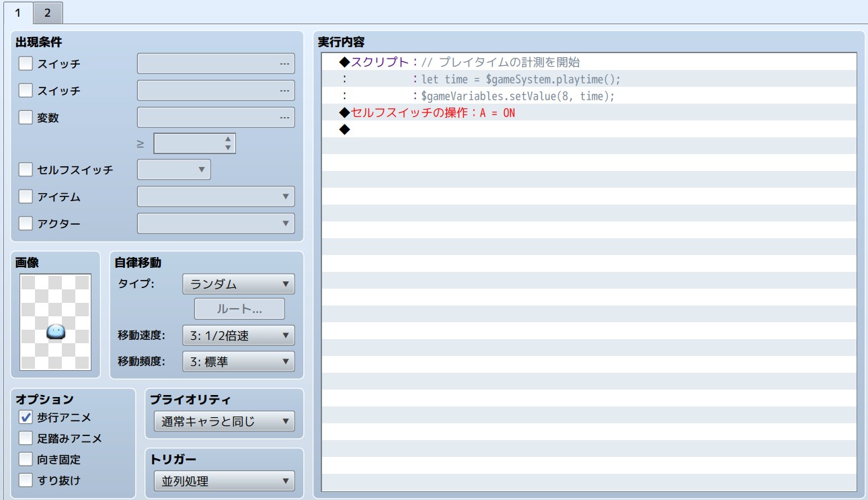The image size is (868, 500).
Task: Expand the 移動速度 dropdown
Action: [238, 335]
